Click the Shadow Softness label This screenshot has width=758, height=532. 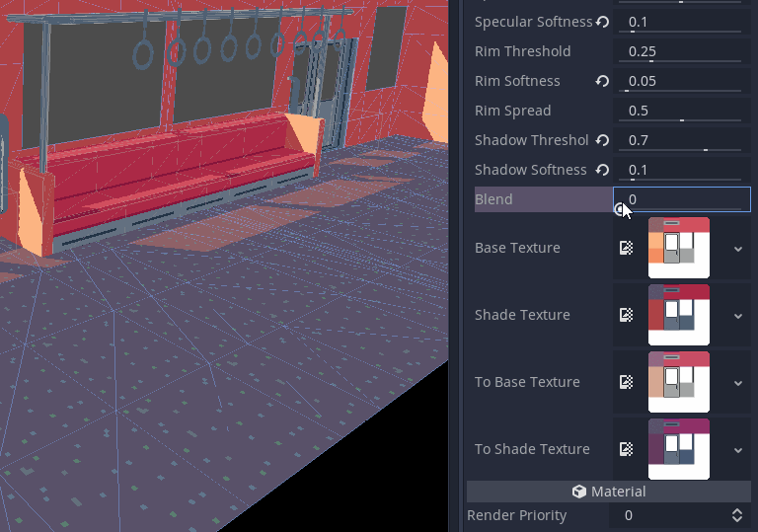pyautogui.click(x=530, y=170)
